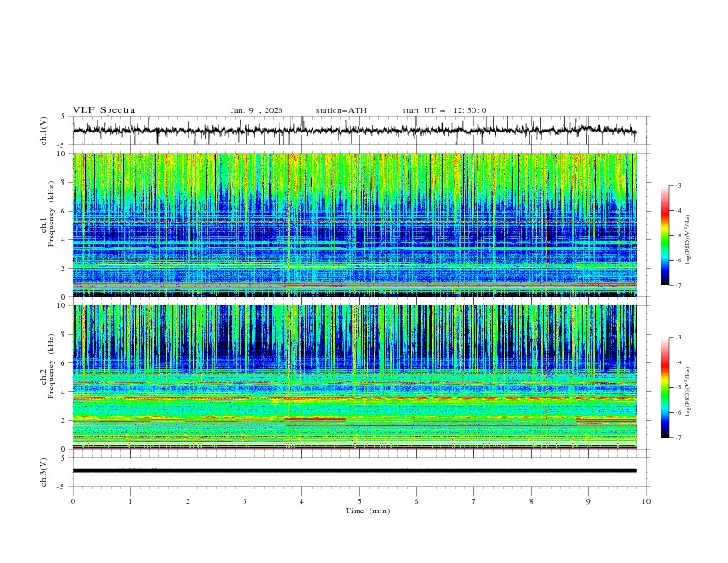Click the "-3" label on ch.2 colorbar
The image size is (728, 563).
678,338
